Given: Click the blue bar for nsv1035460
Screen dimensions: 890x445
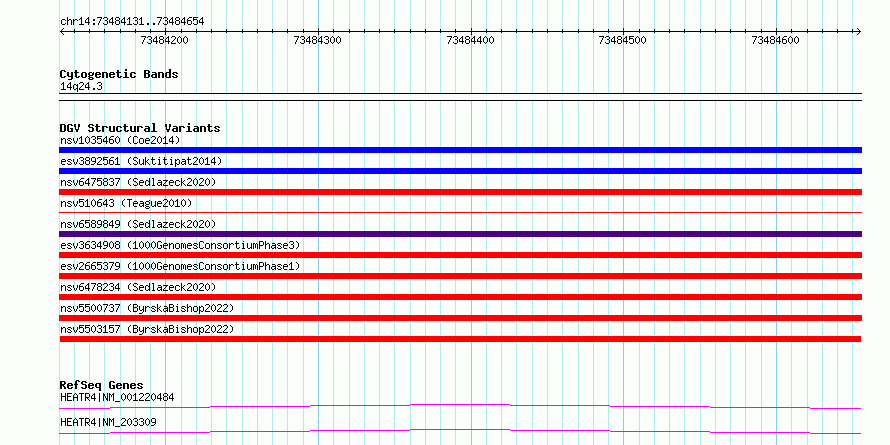Looking at the screenshot, I should (x=460, y=150).
